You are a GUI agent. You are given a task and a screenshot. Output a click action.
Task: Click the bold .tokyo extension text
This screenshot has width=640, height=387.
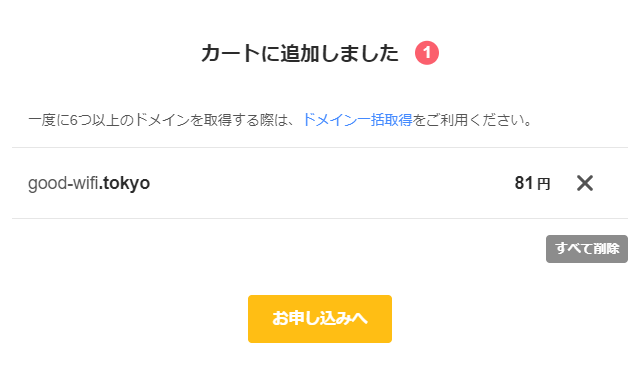click(x=124, y=183)
